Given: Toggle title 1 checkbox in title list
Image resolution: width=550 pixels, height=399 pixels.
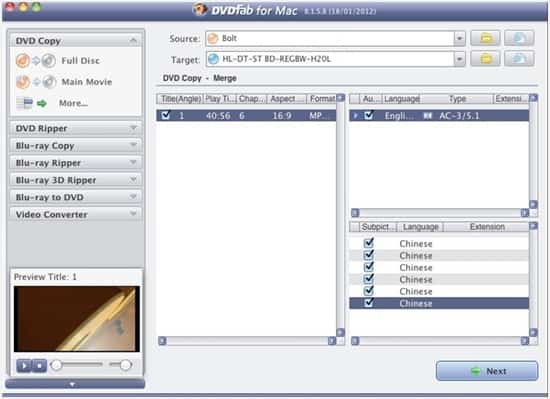Looking at the screenshot, I should tap(166, 115).
